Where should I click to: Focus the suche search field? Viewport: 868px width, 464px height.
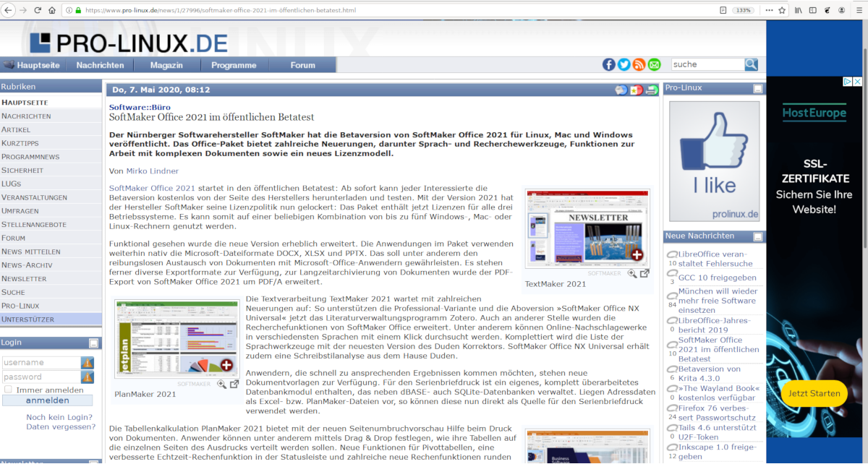point(707,64)
